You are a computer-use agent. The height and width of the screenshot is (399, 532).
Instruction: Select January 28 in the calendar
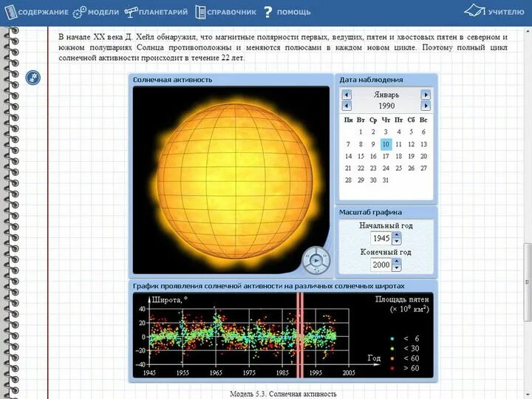pyautogui.click(x=348, y=180)
